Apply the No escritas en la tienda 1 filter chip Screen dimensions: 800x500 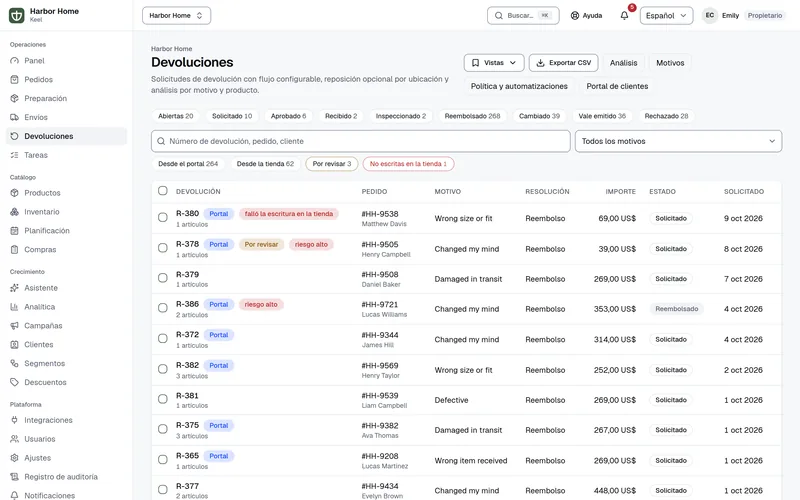point(408,164)
